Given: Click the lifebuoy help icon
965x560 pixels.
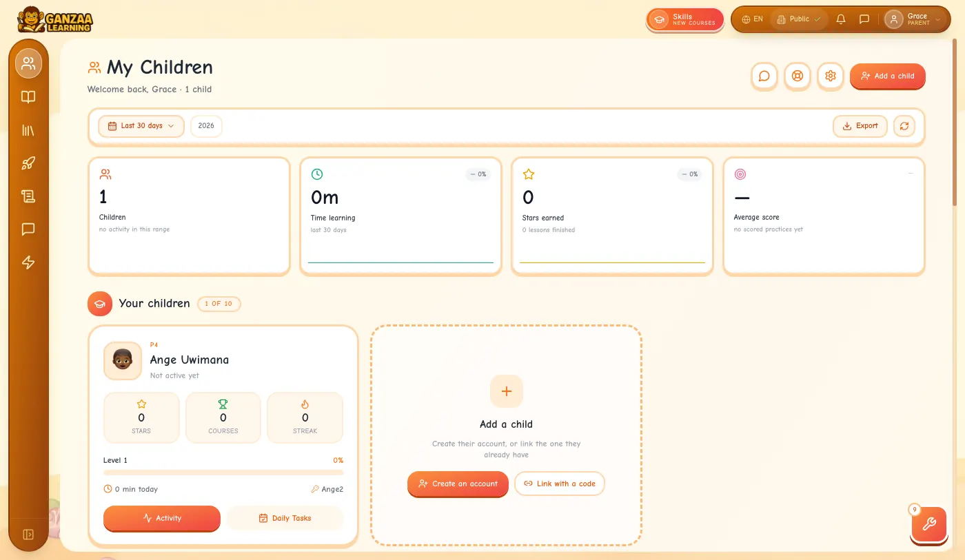Looking at the screenshot, I should (798, 76).
